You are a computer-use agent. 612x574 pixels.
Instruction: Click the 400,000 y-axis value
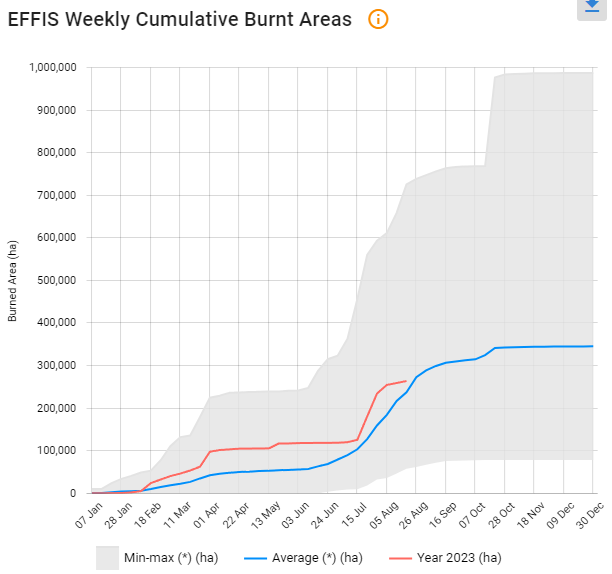(57, 322)
